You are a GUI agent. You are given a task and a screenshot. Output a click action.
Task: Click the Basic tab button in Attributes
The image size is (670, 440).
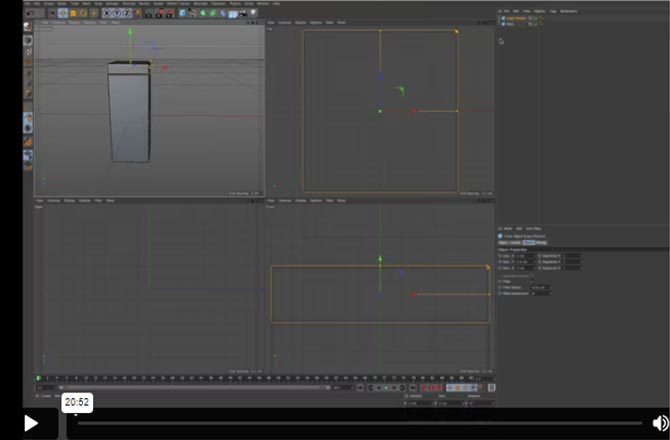[504, 242]
